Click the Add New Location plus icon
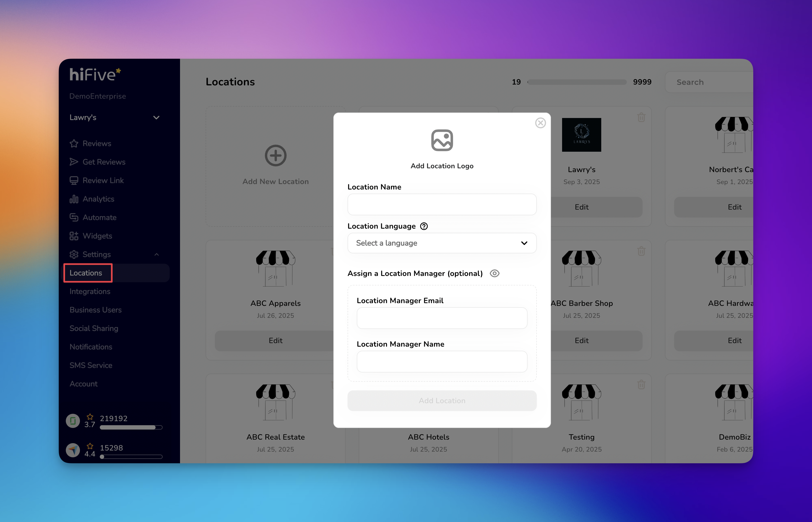Image resolution: width=812 pixels, height=522 pixels. 275,156
